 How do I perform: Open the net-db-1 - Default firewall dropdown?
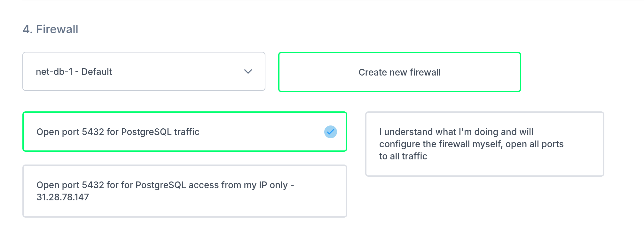click(144, 72)
